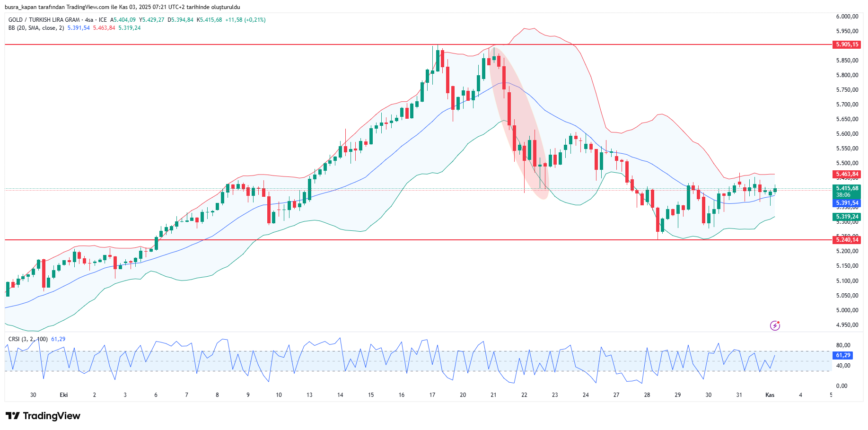
Task: Click the Kas date on time axis
Action: pos(770,395)
